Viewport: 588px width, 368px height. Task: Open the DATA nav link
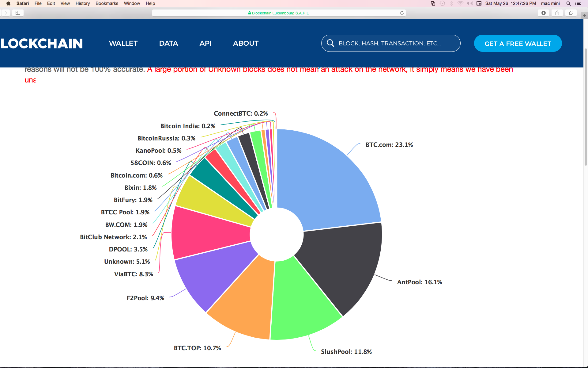[168, 43]
